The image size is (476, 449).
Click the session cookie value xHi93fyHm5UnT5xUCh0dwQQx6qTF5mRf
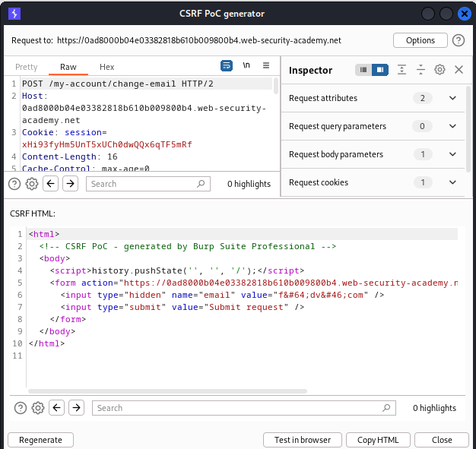tap(107, 144)
